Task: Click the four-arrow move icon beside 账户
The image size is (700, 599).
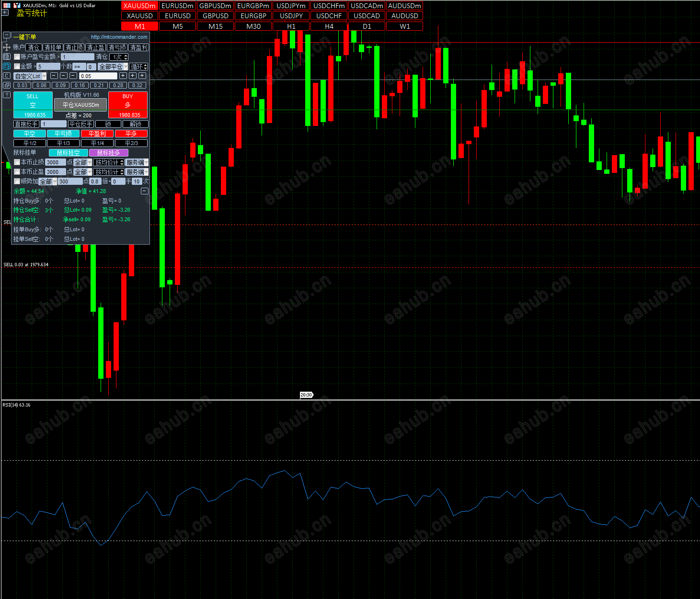Action: pos(7,47)
